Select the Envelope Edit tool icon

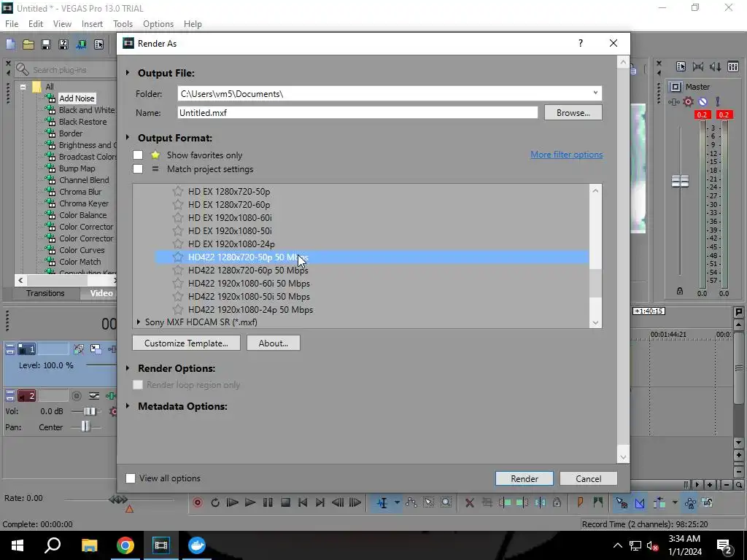coord(411,502)
